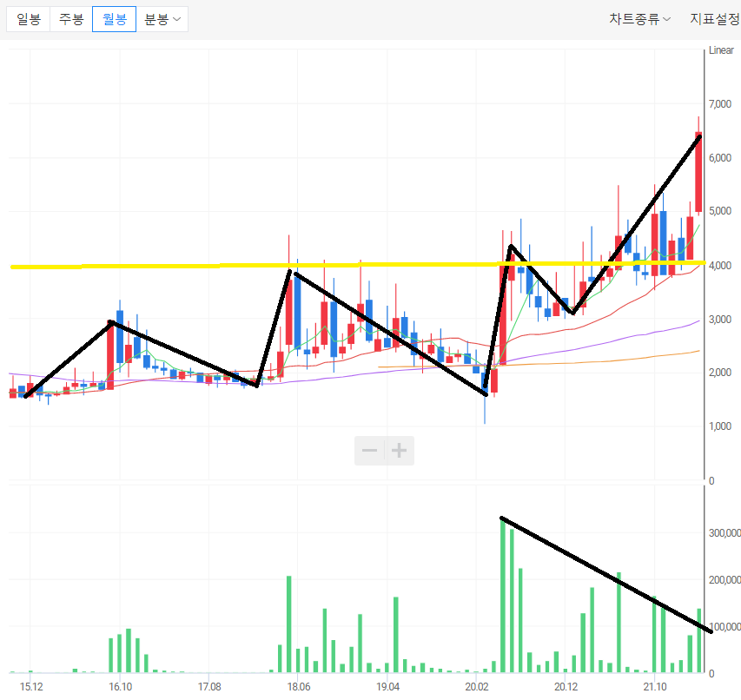Viewport: 741px width, 700px height.
Task: Click the 20.12 date label
Action: click(566, 687)
